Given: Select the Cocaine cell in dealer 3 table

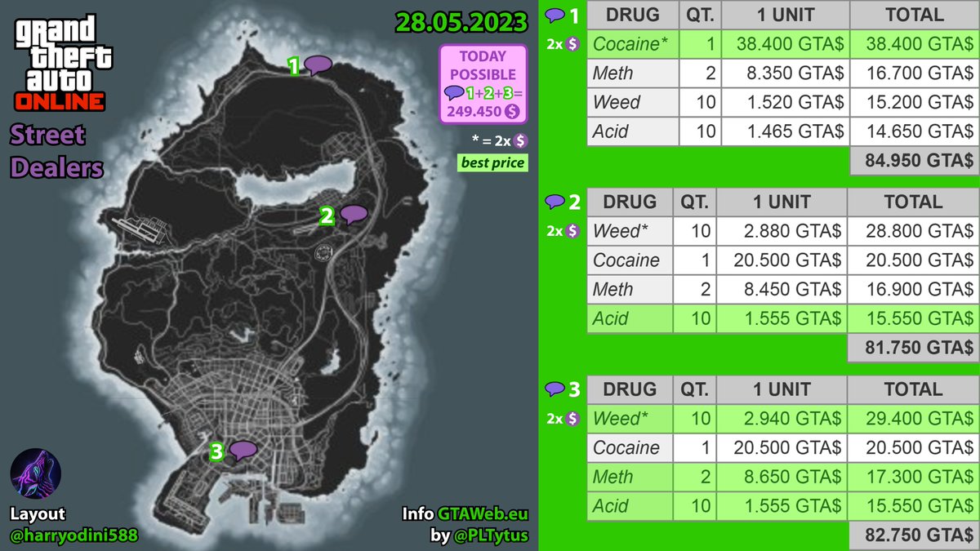Looking at the screenshot, I should (x=630, y=448).
